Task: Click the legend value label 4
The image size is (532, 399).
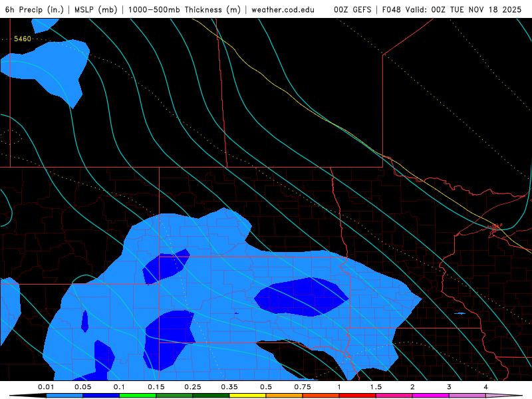Action: [x=486, y=387]
